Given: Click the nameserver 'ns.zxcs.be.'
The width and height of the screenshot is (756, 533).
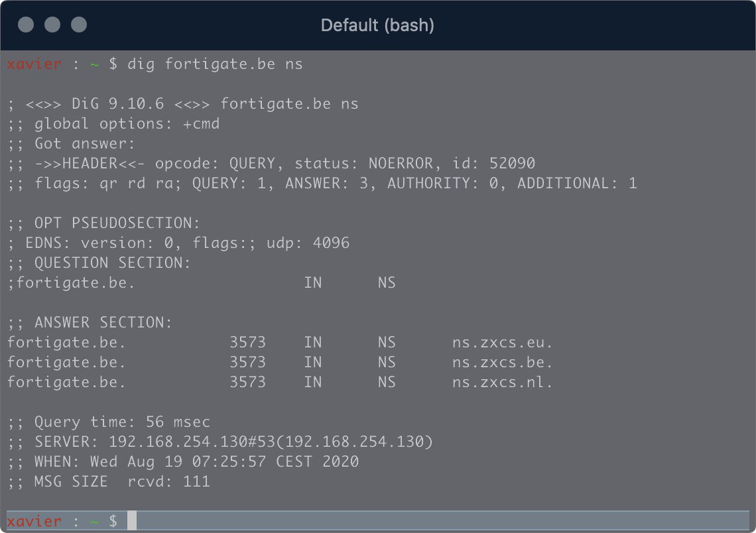Looking at the screenshot, I should tap(503, 363).
